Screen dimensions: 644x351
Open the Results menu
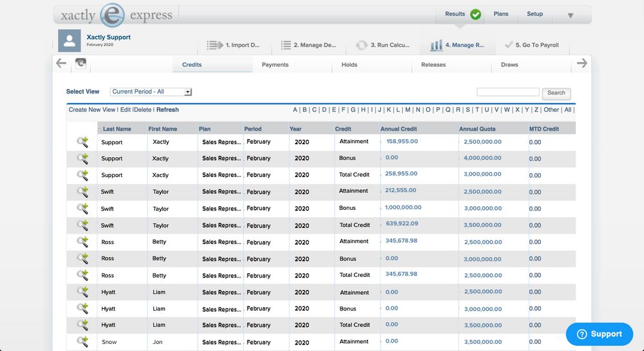(455, 14)
